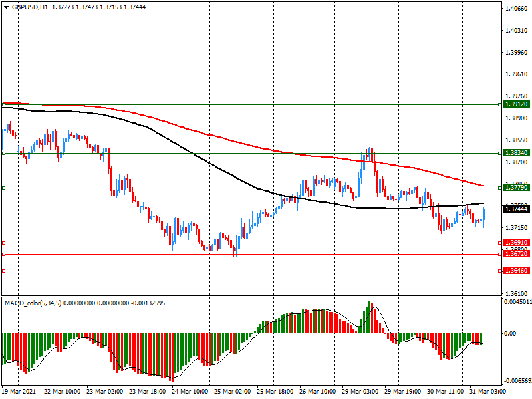Viewport: 532px width, 399px height.
Task: Select the 1.37790 green price label
Action: (516, 188)
